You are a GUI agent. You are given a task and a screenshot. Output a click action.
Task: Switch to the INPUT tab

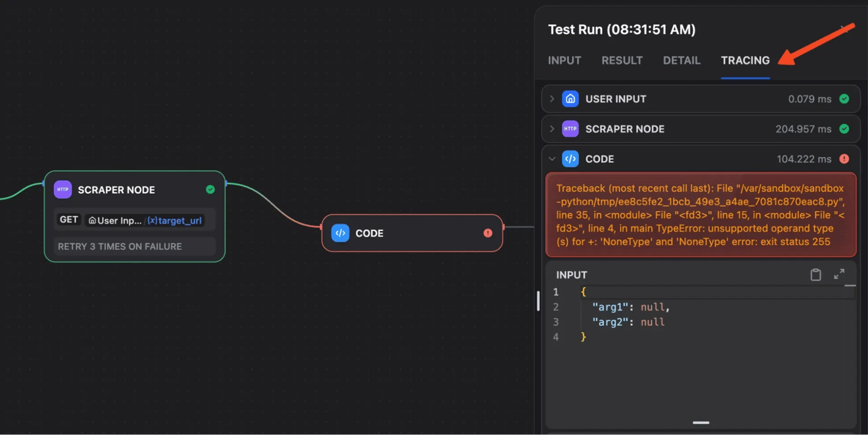[x=564, y=60]
